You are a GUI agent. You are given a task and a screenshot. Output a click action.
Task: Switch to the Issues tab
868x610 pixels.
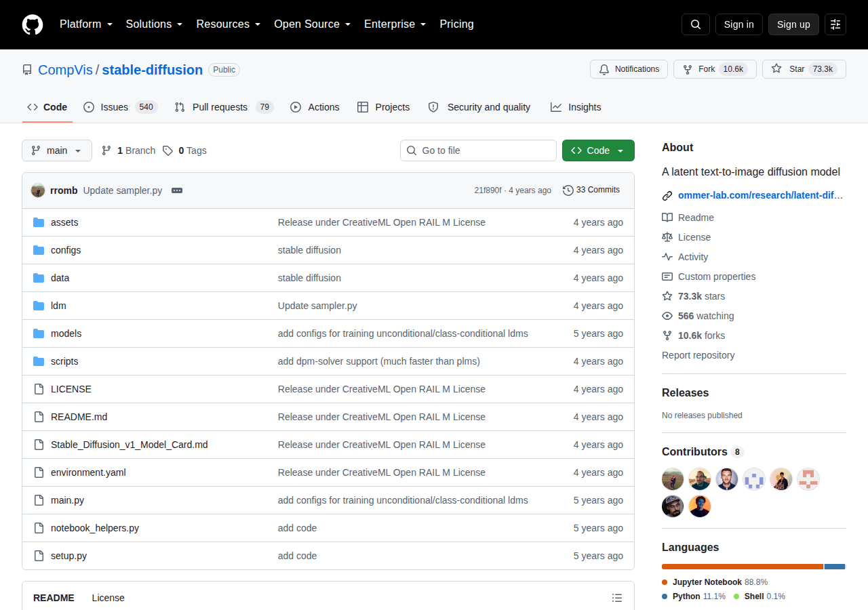tap(120, 107)
